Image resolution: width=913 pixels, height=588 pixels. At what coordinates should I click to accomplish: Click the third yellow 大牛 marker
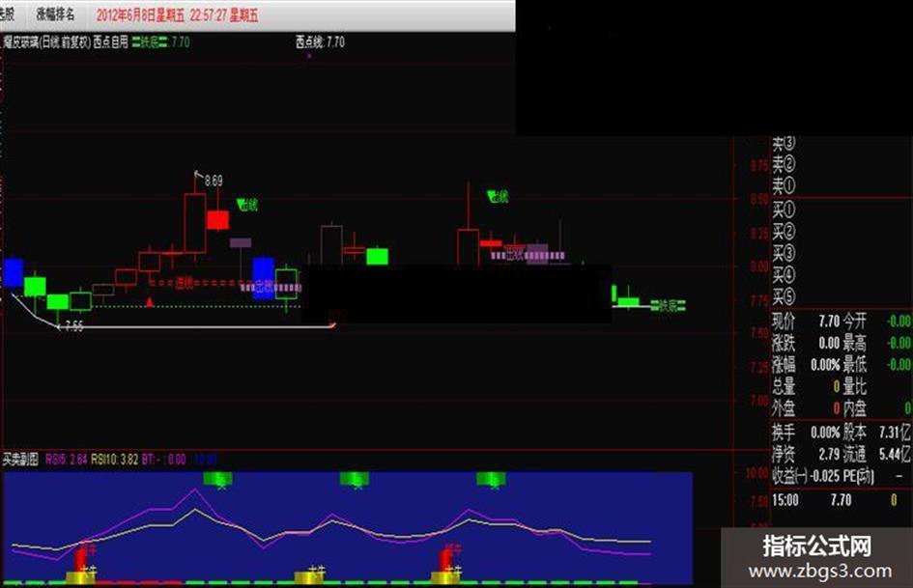click(x=446, y=576)
